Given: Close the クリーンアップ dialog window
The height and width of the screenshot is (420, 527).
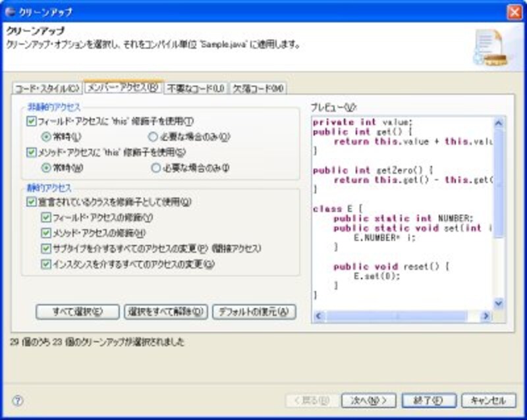Looking at the screenshot, I should tap(514, 12).
